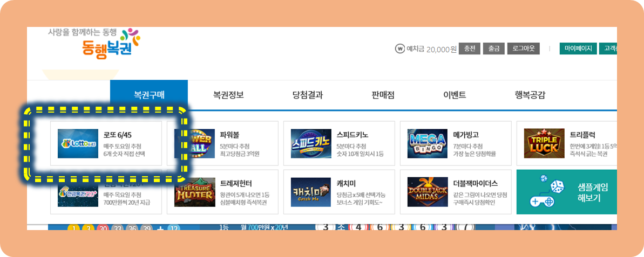Viewport: 644px width, 257px height.
Task: Click the 샘플게임 해보기 button
Action: (x=567, y=192)
